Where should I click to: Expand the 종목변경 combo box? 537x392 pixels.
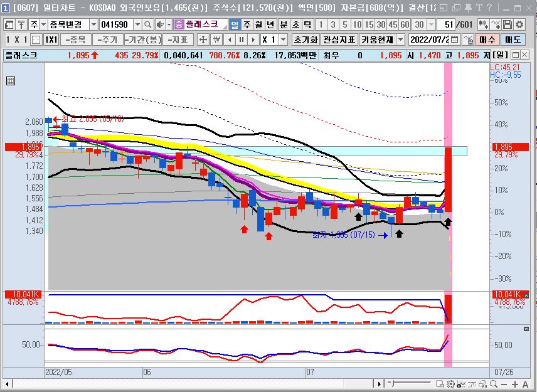click(93, 24)
